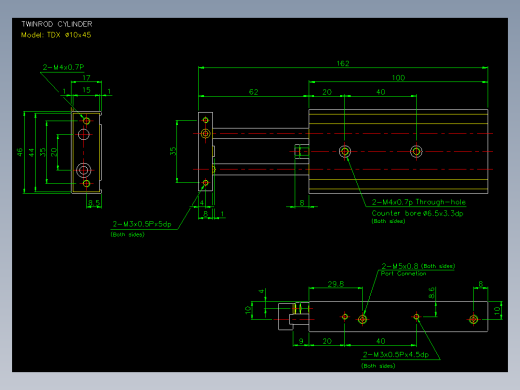Viewport: 520px width, 390px height.
Task: Click the "Port Connetion" label
Action: point(403,274)
